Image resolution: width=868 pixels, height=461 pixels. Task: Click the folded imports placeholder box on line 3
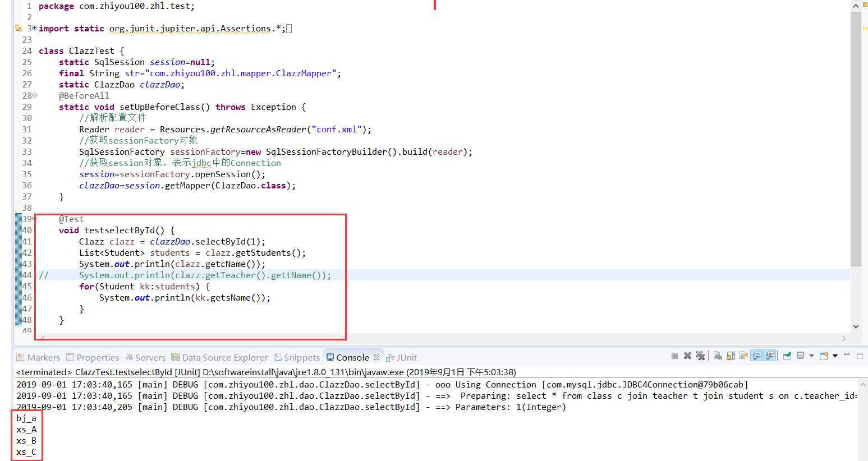tap(289, 29)
